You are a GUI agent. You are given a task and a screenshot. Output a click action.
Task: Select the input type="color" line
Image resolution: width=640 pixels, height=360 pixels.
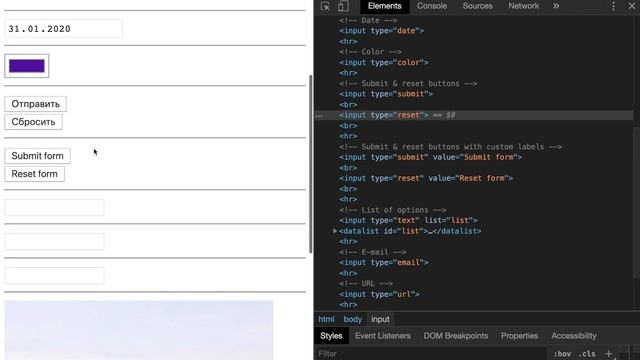click(383, 62)
